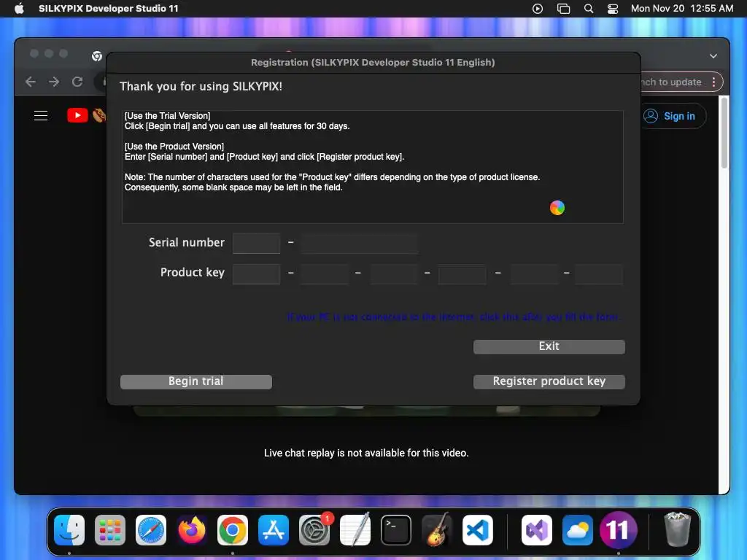Open Visual Studio Code from the Dock
747x560 pixels.
[478, 530]
